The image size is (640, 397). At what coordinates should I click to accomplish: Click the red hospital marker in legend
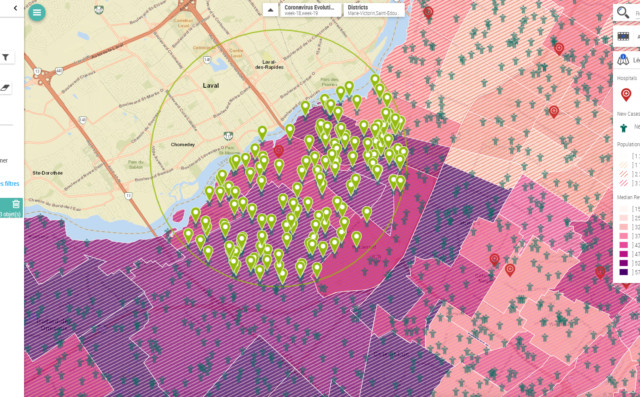(626, 94)
